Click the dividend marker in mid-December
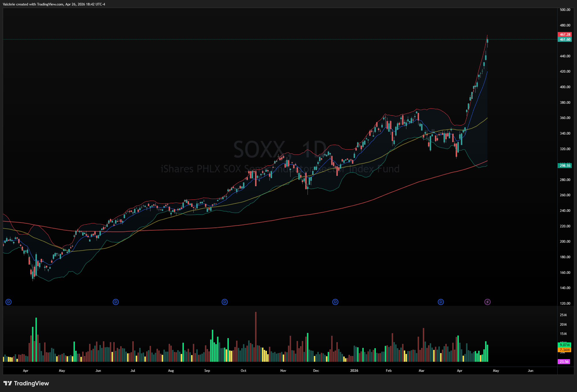Screen dimensions: 577x392 point(335,302)
